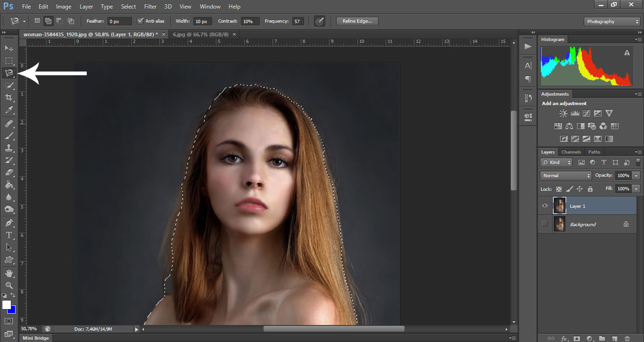Add a Color Balance adjustment
This screenshot has width=644, height=342.
(x=569, y=126)
